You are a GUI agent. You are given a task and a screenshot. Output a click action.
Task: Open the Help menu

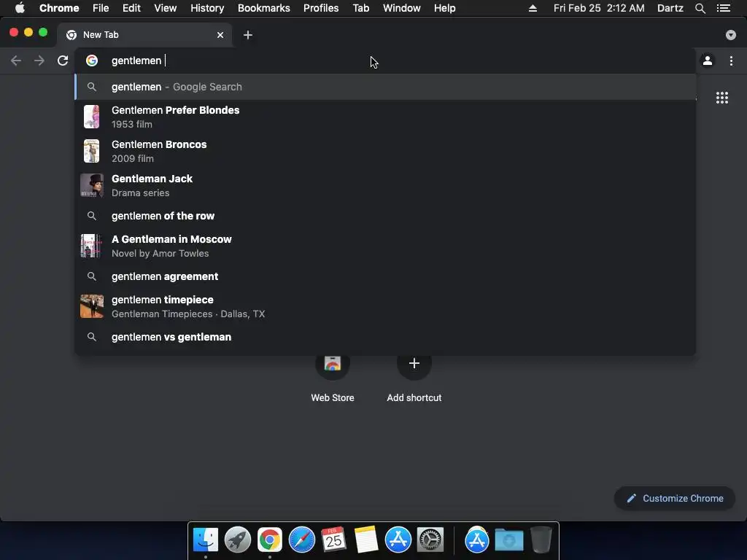pos(444,8)
